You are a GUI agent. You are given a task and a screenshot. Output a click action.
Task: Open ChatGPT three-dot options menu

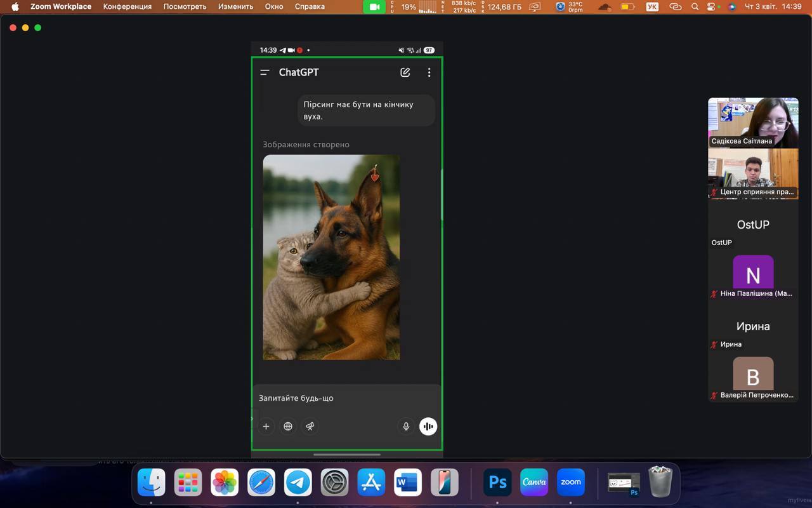(429, 72)
